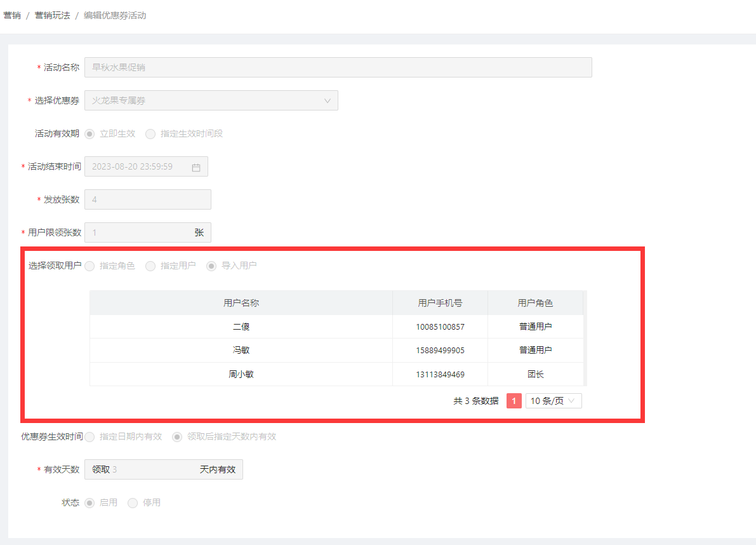This screenshot has width=756, height=545.
Task: Click the 用户限领张数 input field
Action: 140,232
